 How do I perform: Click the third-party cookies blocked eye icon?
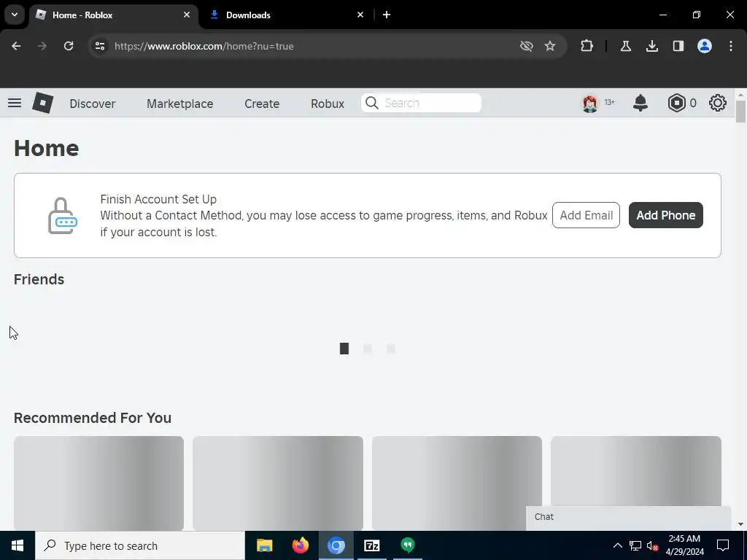coord(527,46)
